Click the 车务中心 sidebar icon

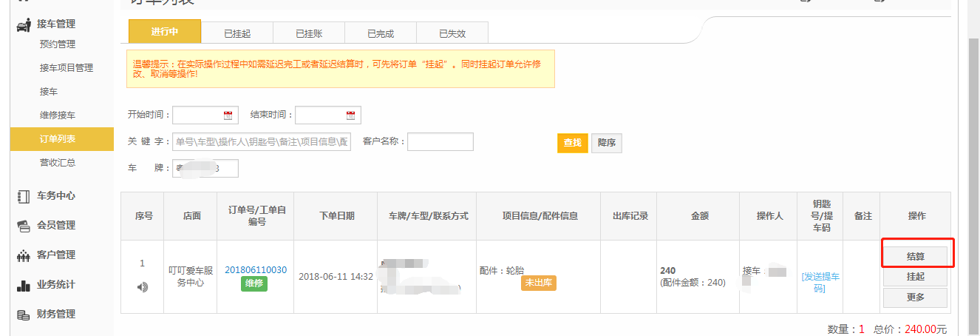23,196
